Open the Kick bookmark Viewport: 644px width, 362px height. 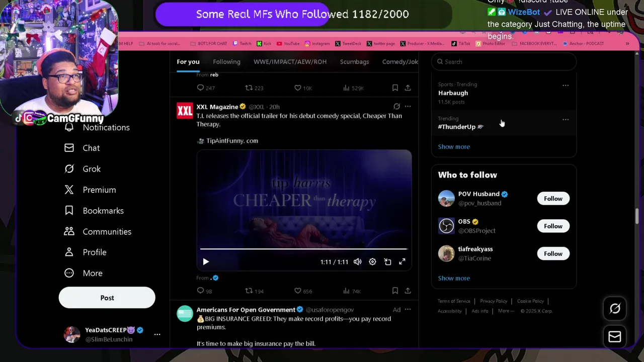coord(264,44)
